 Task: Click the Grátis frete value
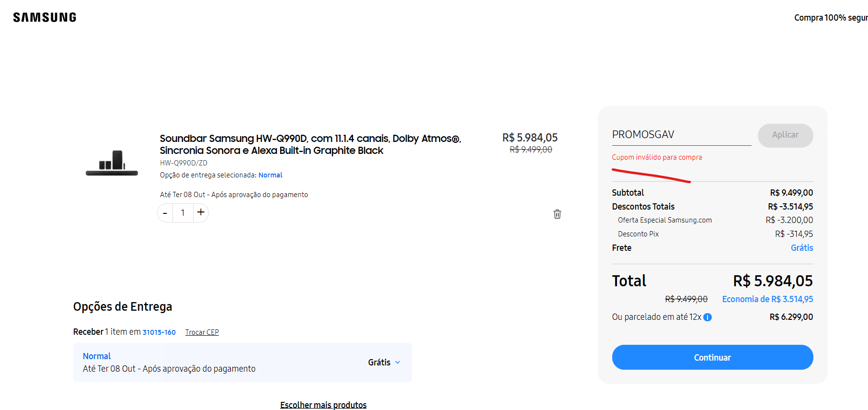[802, 248]
